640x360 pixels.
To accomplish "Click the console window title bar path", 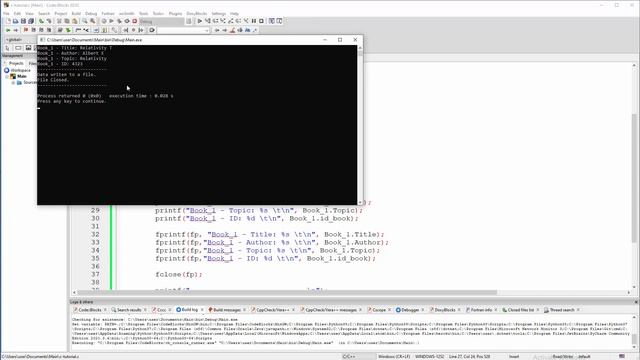I will (94, 40).
